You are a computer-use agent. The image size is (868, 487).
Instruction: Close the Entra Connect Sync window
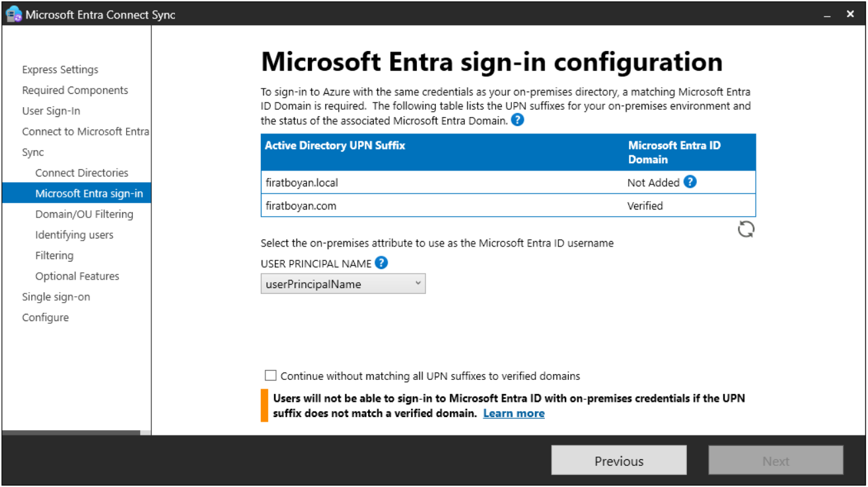[x=851, y=14]
